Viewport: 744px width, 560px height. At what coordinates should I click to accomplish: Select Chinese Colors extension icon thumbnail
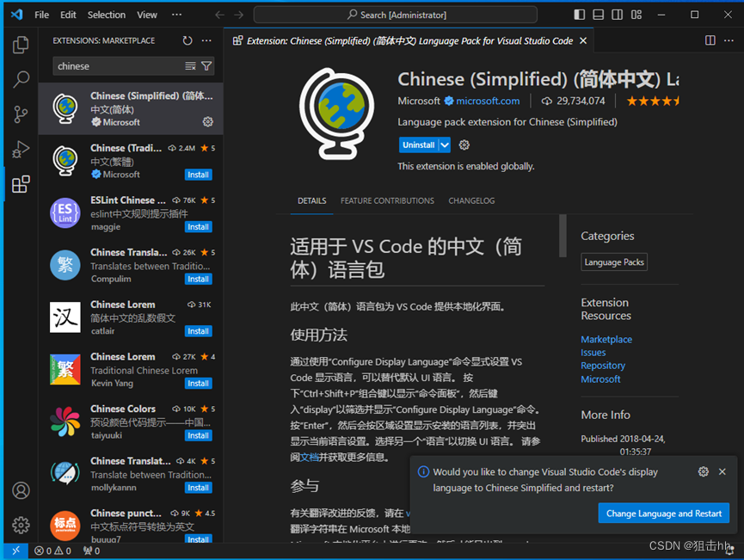(65, 422)
